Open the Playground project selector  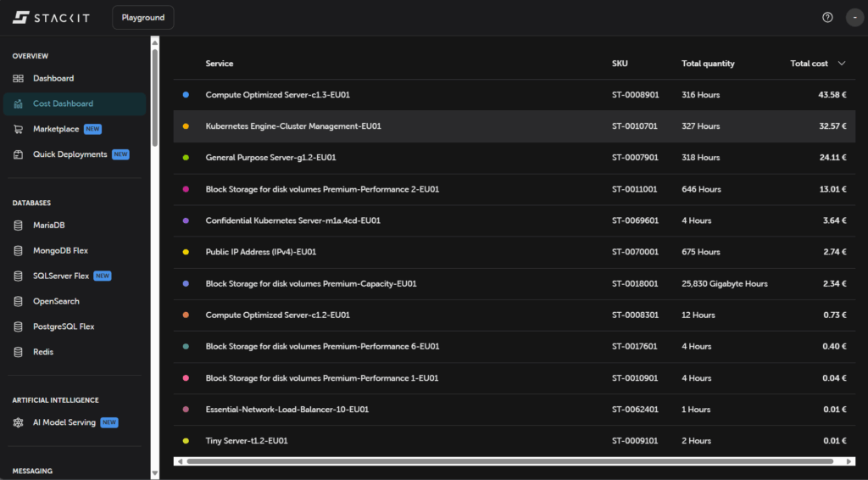142,17
